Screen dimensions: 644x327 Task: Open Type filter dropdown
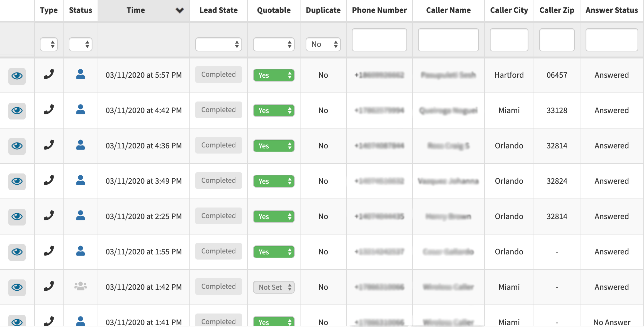[49, 44]
